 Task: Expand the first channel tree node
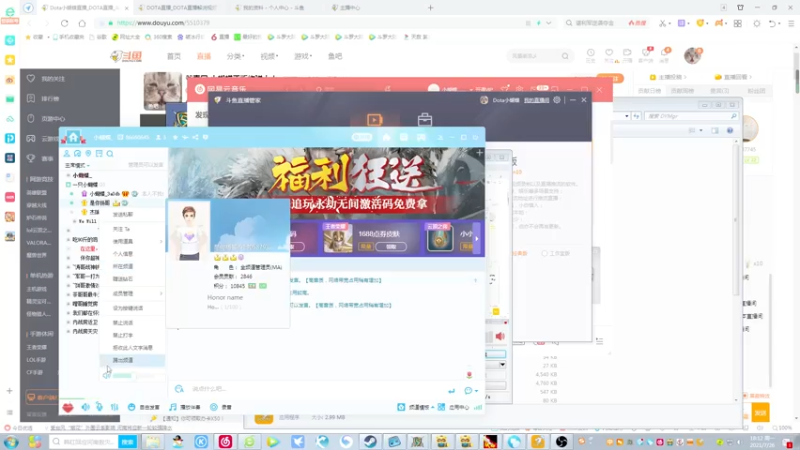pos(68,175)
